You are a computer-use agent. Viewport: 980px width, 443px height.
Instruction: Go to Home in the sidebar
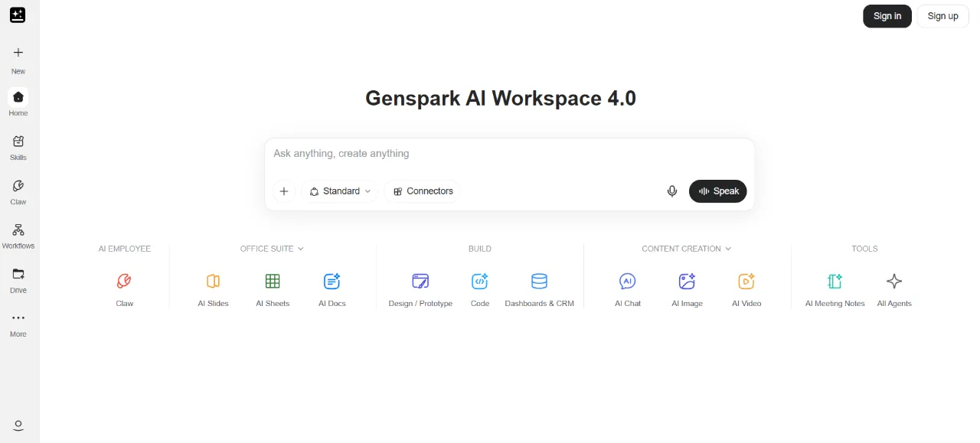(18, 102)
